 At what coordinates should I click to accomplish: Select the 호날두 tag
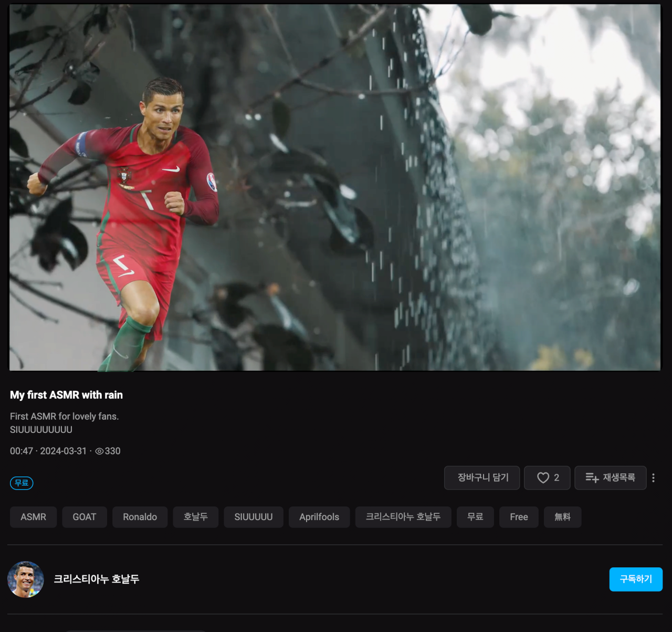195,517
